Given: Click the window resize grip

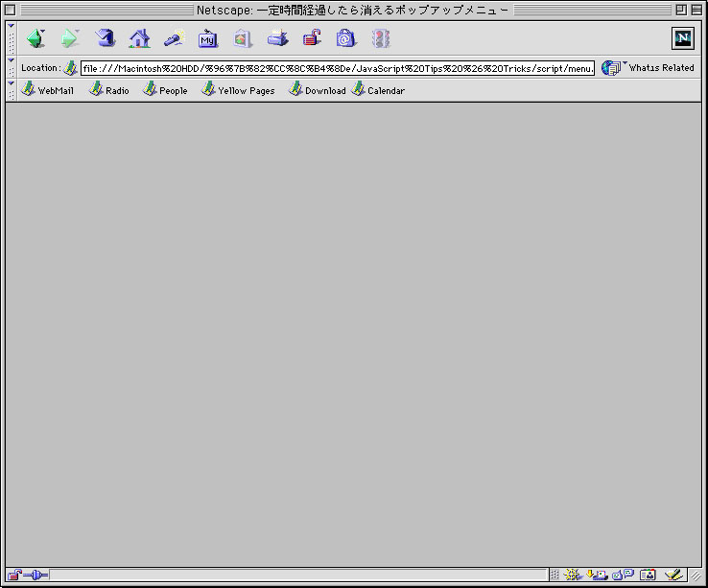Looking at the screenshot, I should coord(696,575).
